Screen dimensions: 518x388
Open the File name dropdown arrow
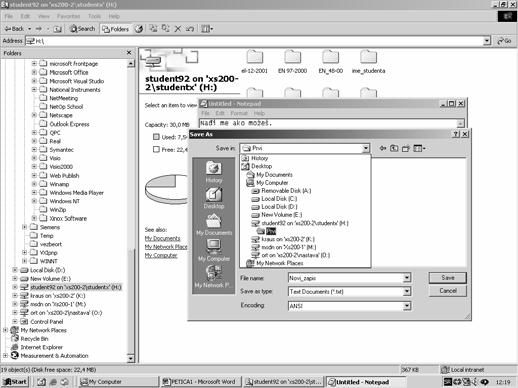[407, 278]
